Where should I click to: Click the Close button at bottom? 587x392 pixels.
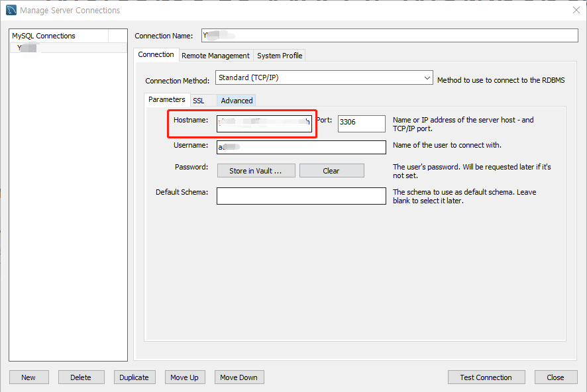tap(556, 377)
